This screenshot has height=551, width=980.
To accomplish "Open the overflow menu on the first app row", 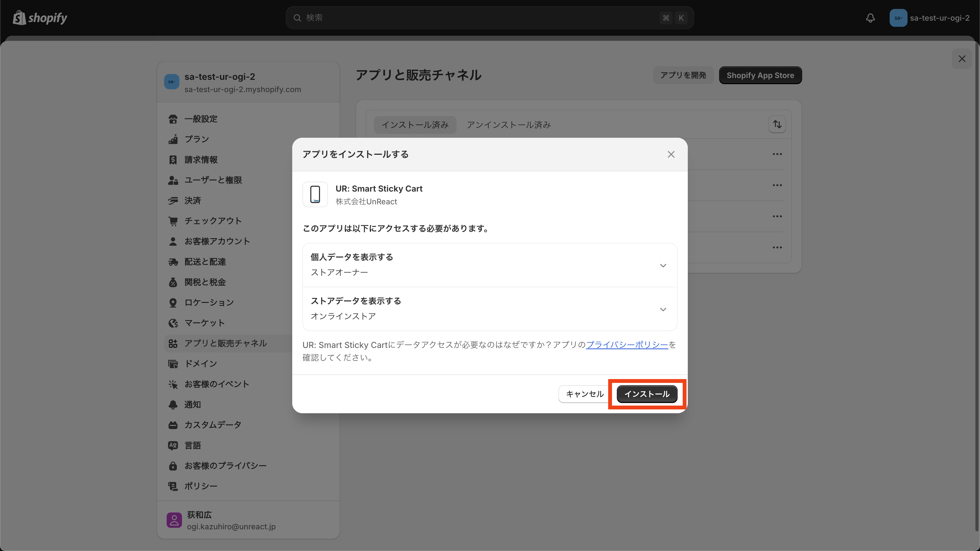I will pyautogui.click(x=777, y=154).
